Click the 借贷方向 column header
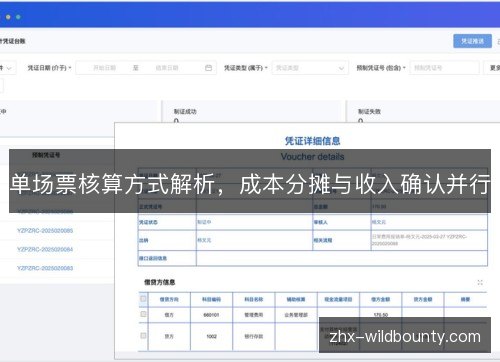Viewport: 500px width, 362px height. click(169, 299)
